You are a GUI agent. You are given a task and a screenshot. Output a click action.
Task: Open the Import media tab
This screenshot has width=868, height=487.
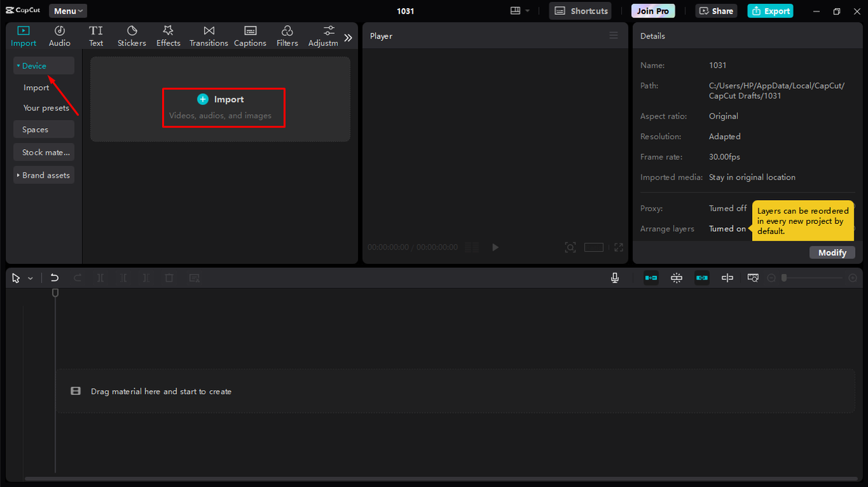click(24, 37)
